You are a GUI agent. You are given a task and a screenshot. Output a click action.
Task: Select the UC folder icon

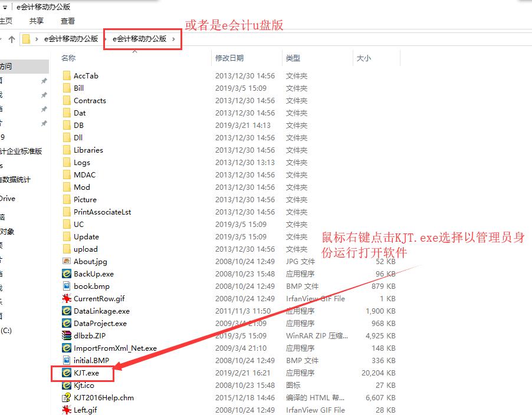67,224
